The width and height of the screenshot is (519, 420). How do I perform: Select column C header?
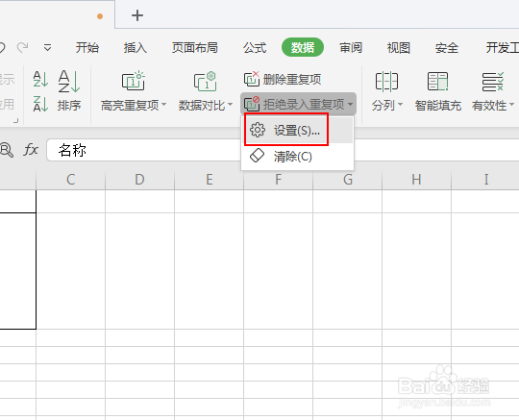(70, 180)
